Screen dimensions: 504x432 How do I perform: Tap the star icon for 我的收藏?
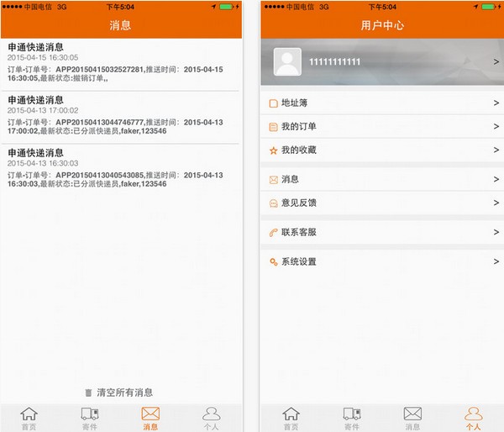273,150
